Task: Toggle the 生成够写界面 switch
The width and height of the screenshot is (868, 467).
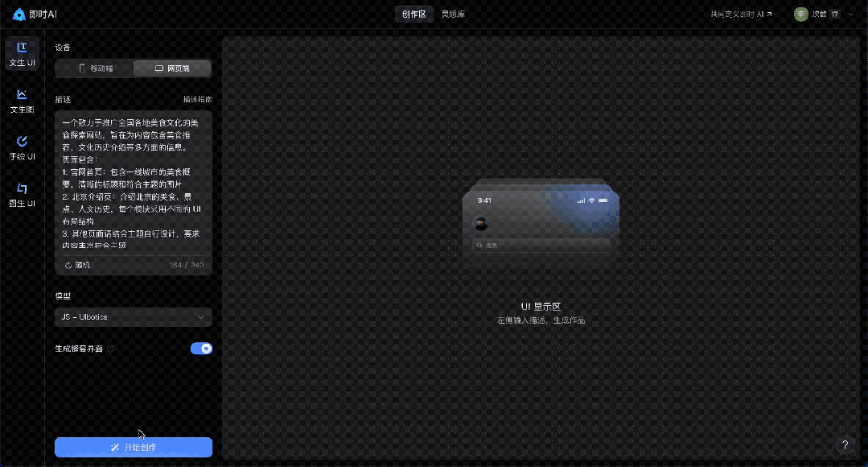Action: tap(201, 349)
